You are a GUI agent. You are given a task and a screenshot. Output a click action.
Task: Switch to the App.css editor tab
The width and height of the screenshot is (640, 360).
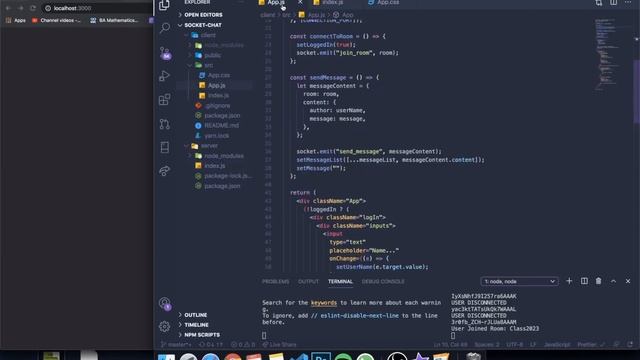tap(388, 2)
